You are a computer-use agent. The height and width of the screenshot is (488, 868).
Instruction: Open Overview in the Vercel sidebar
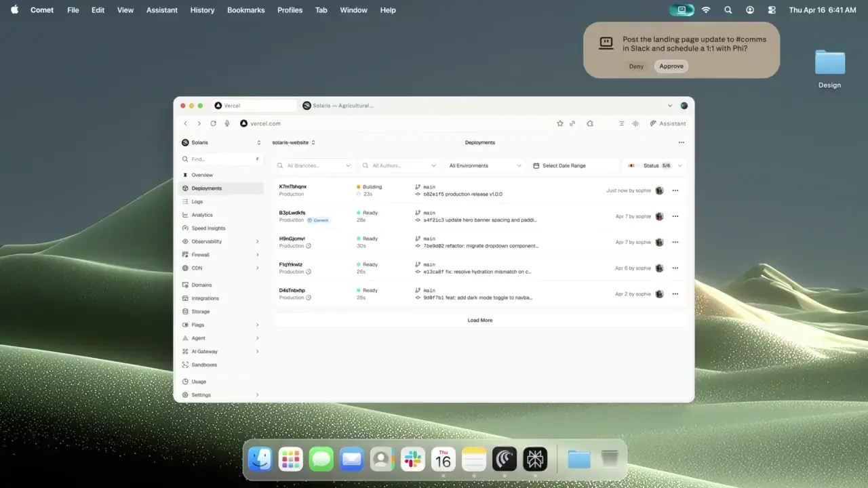click(221, 175)
